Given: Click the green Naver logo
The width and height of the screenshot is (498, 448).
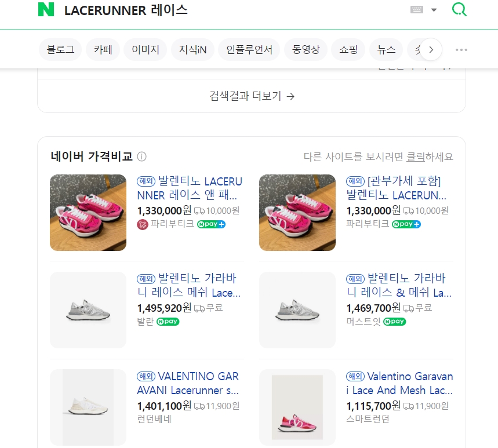Looking at the screenshot, I should (x=46, y=10).
